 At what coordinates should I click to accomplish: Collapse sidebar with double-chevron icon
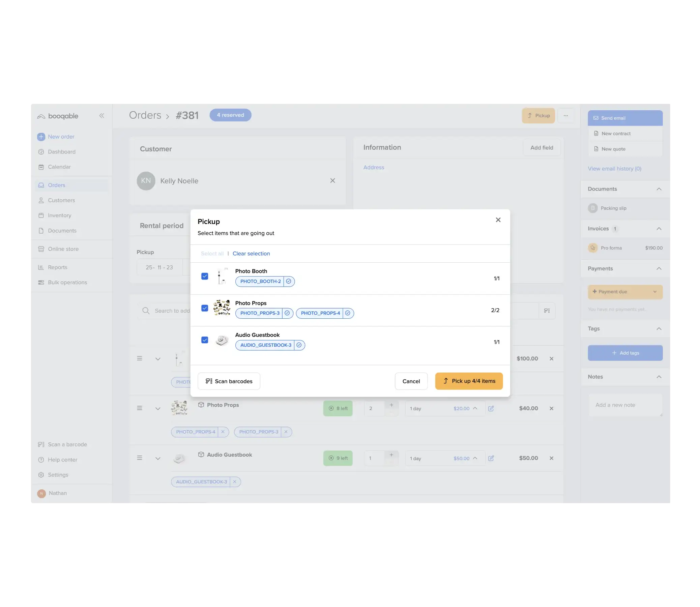101,116
